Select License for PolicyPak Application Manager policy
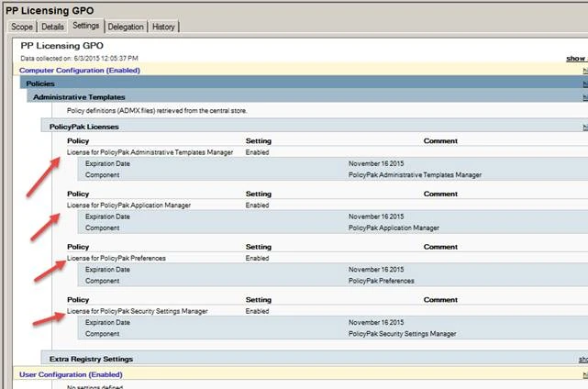The width and height of the screenshot is (588, 389). pos(128,205)
